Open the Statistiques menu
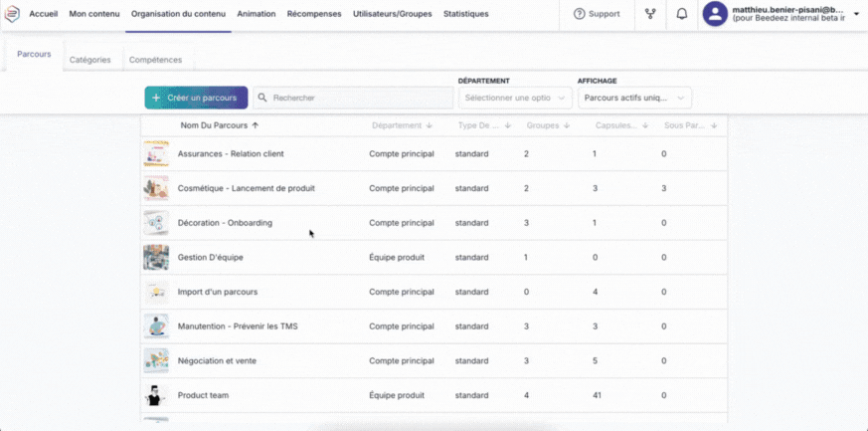The image size is (868, 431). [x=465, y=14]
